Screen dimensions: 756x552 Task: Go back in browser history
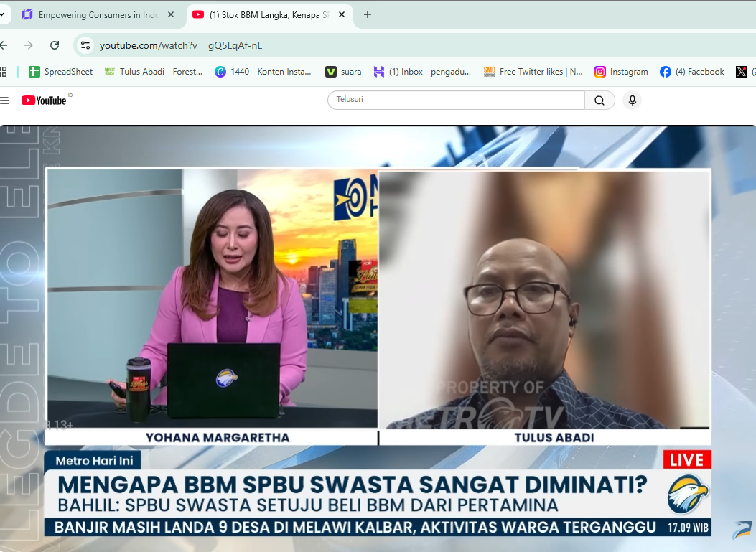4,45
